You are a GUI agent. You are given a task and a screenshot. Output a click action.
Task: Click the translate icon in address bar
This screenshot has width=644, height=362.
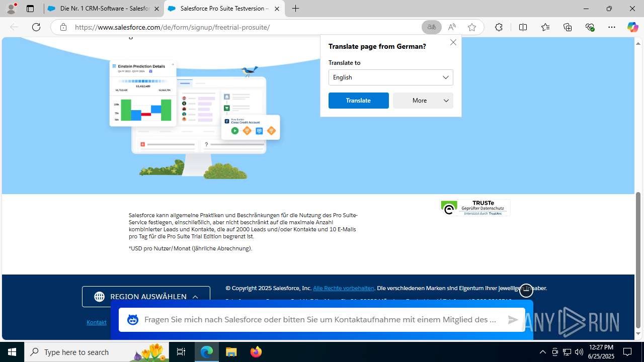[431, 27]
